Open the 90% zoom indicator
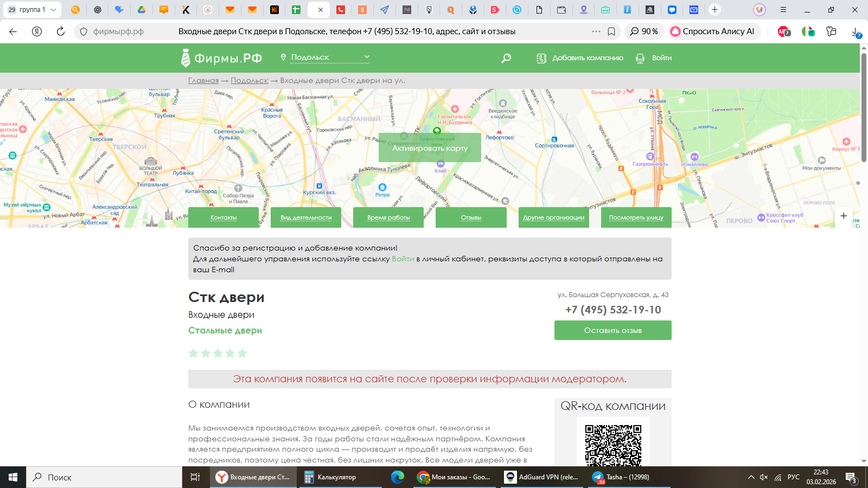Image resolution: width=868 pixels, height=488 pixels. pyautogui.click(x=644, y=31)
